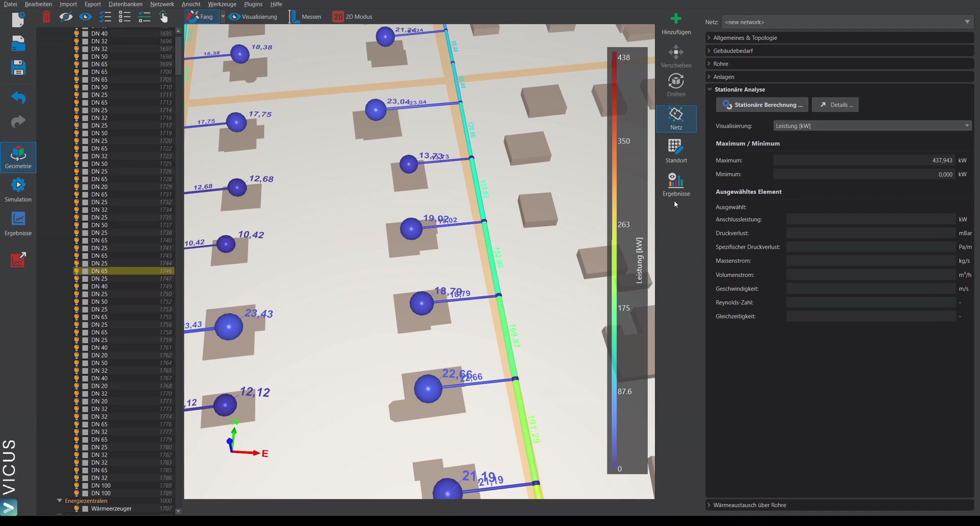Switch to Geometrie mode
The width and height of the screenshot is (980, 526).
click(x=18, y=157)
